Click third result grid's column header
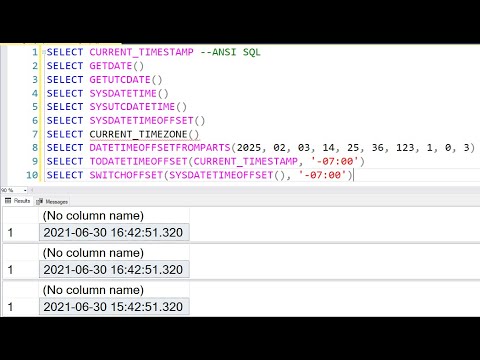Viewport: 480px width, 360px height. pyautogui.click(x=114, y=290)
